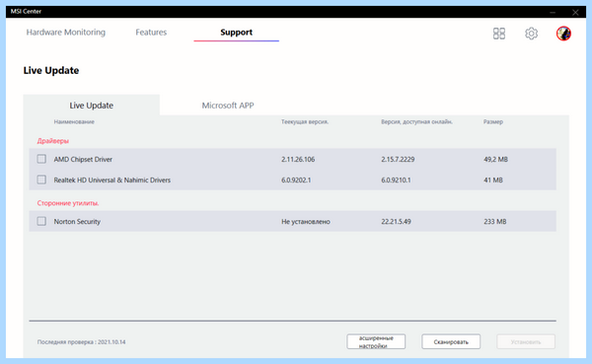592x364 pixels.
Task: Click online version 2.15.7.2229
Action: [x=398, y=160]
